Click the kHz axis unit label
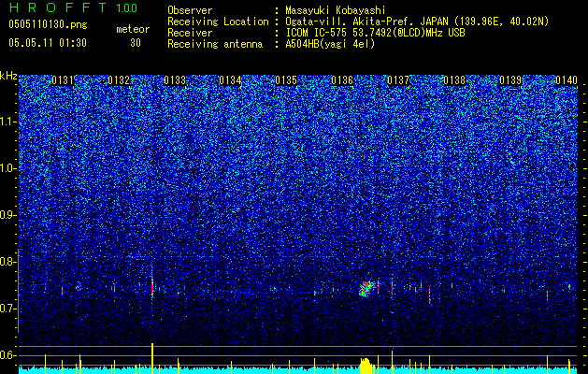This screenshot has width=588, height=374. pyautogui.click(x=8, y=76)
